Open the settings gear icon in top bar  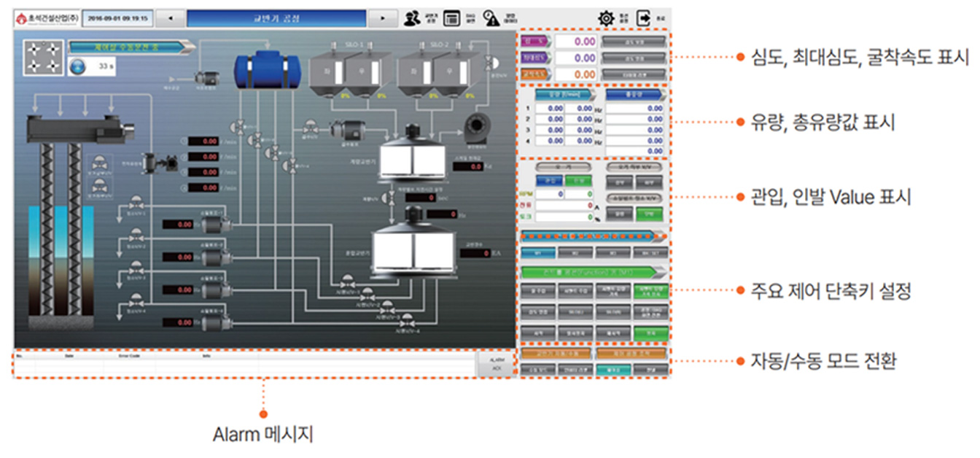(604, 18)
